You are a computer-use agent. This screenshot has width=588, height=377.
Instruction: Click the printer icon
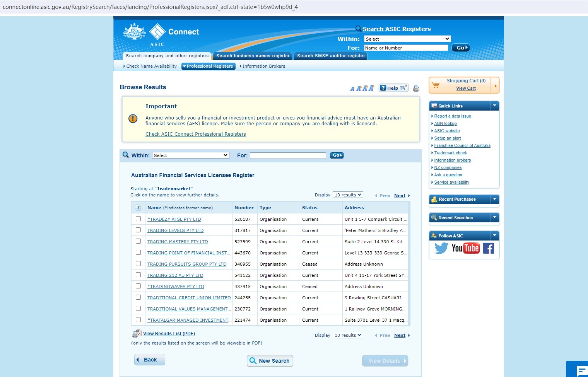coord(416,89)
